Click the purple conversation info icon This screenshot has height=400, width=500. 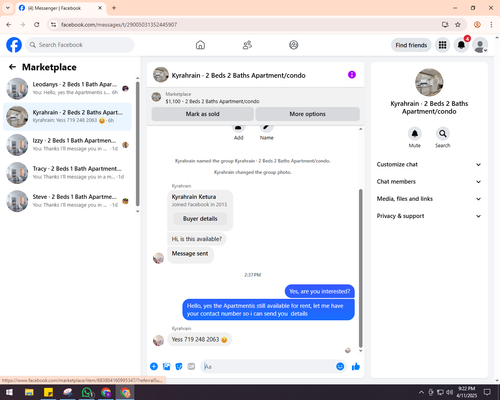[352, 75]
